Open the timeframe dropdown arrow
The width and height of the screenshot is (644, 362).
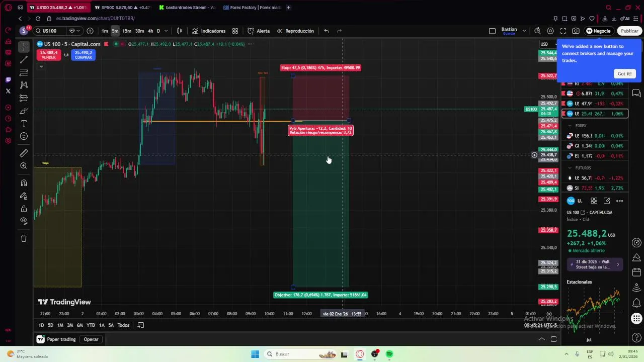166,31
